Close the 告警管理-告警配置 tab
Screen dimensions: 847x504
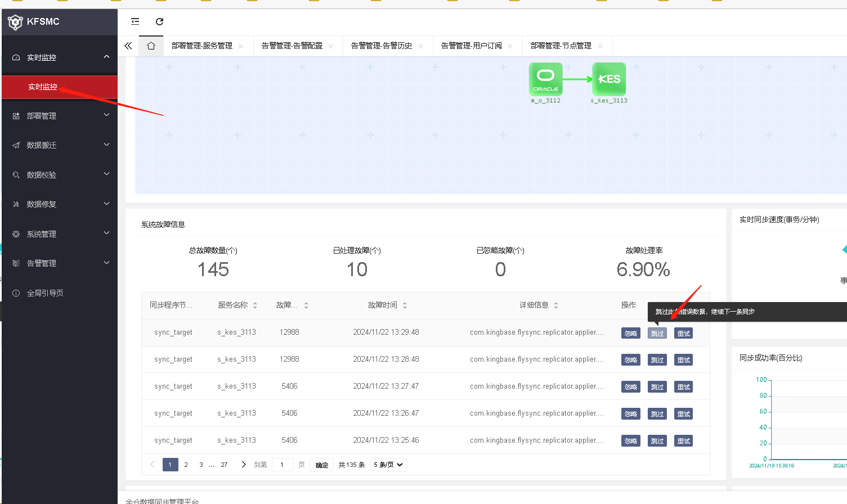[331, 46]
